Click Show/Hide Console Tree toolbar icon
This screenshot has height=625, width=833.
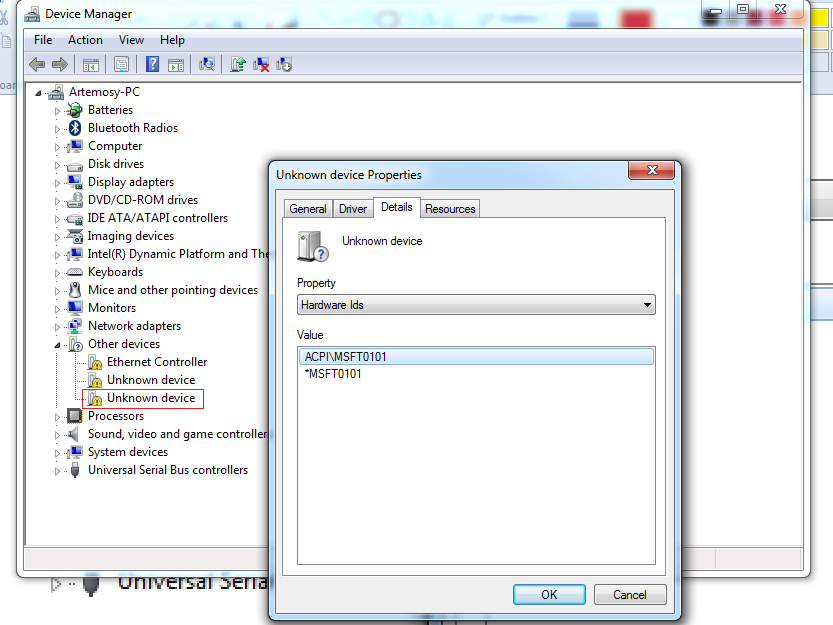point(91,65)
